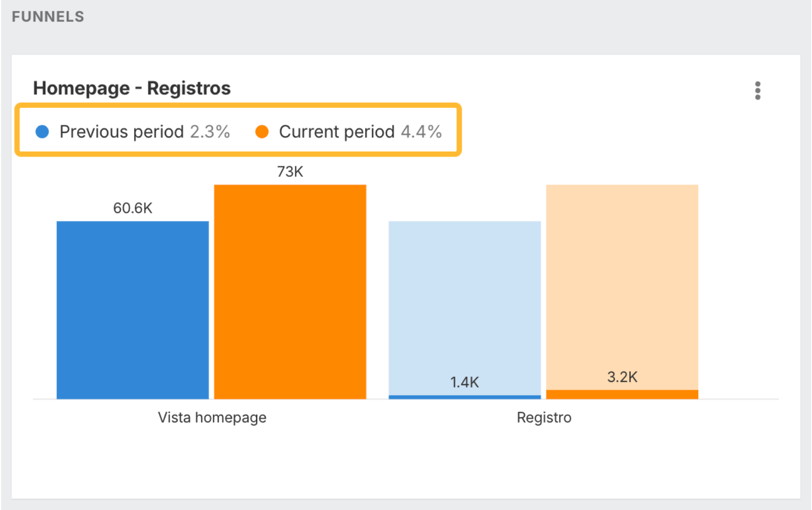Open the Homepage - Registros funnel title

132,88
